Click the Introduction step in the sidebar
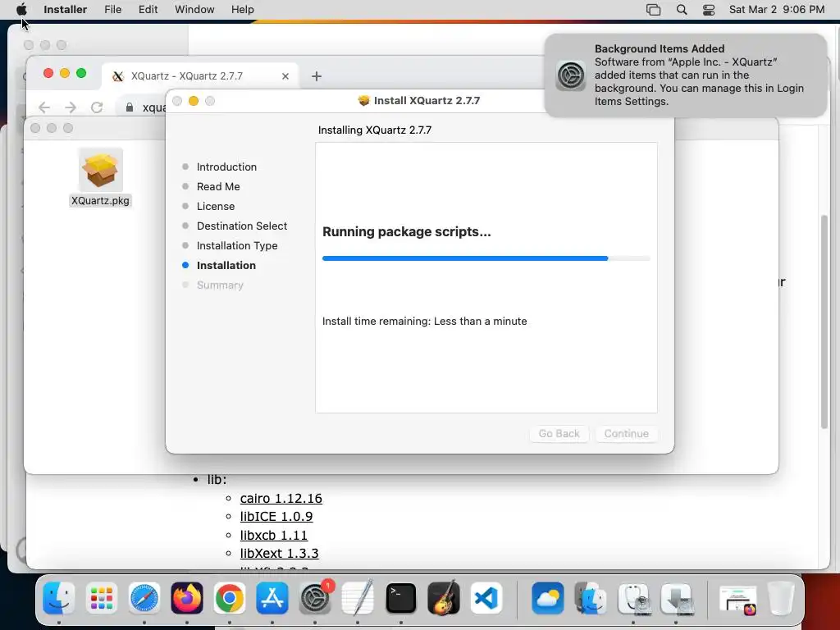 click(x=226, y=167)
